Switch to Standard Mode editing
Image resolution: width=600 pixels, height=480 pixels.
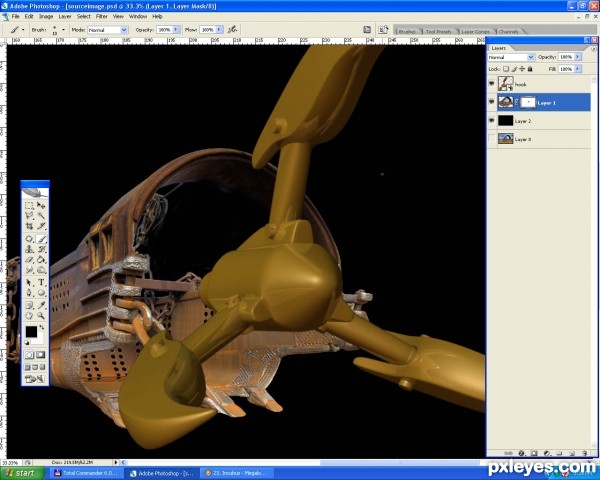[29, 355]
